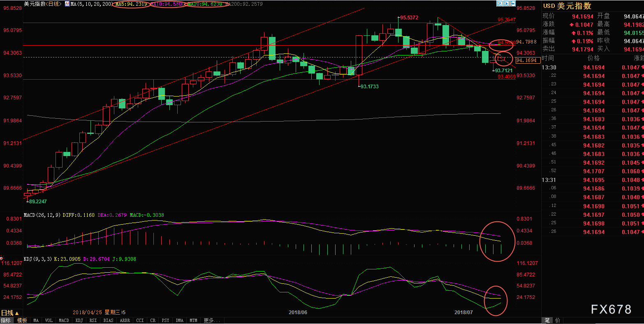Select the RSI indicator tab
Image resolution: width=644 pixels, height=324 pixels.
pos(94,320)
